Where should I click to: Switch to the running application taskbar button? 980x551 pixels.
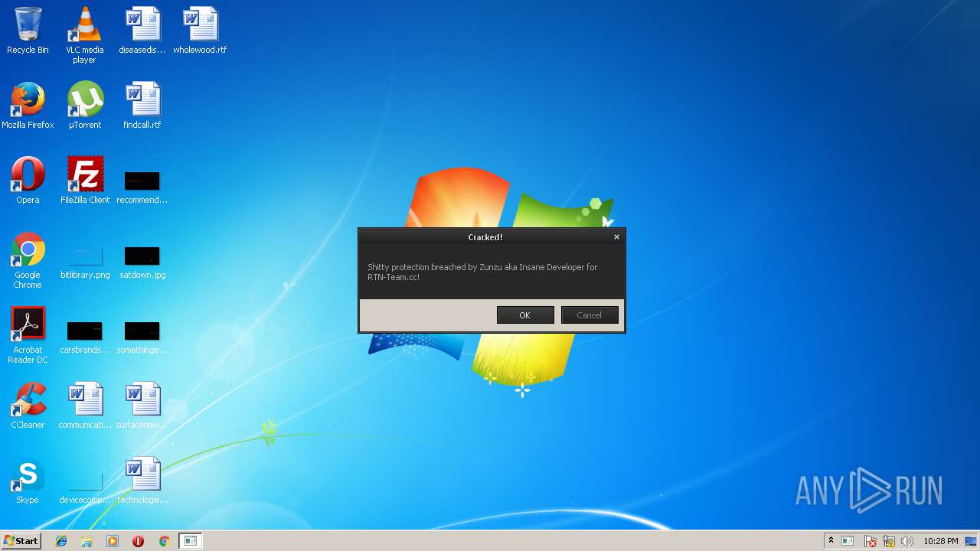tap(191, 541)
